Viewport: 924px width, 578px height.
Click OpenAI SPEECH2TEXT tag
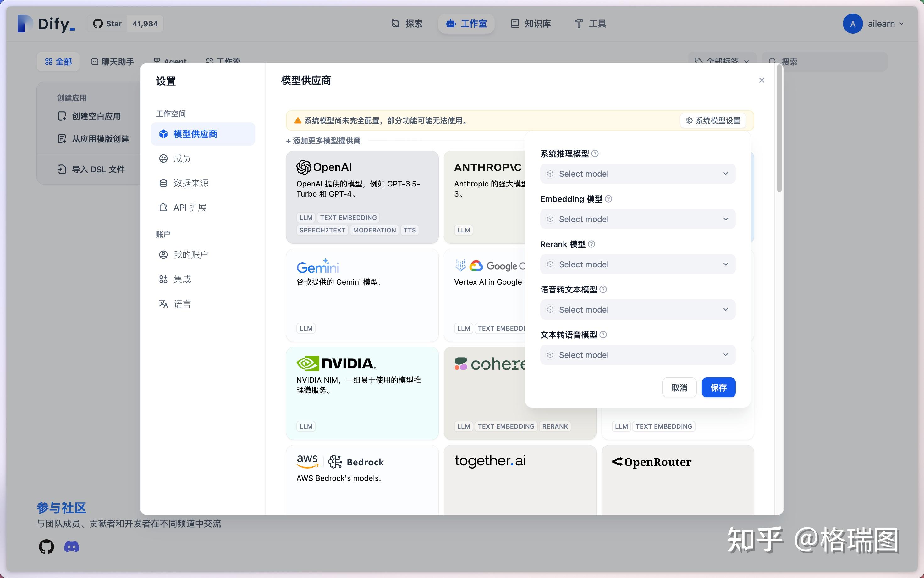tap(322, 230)
